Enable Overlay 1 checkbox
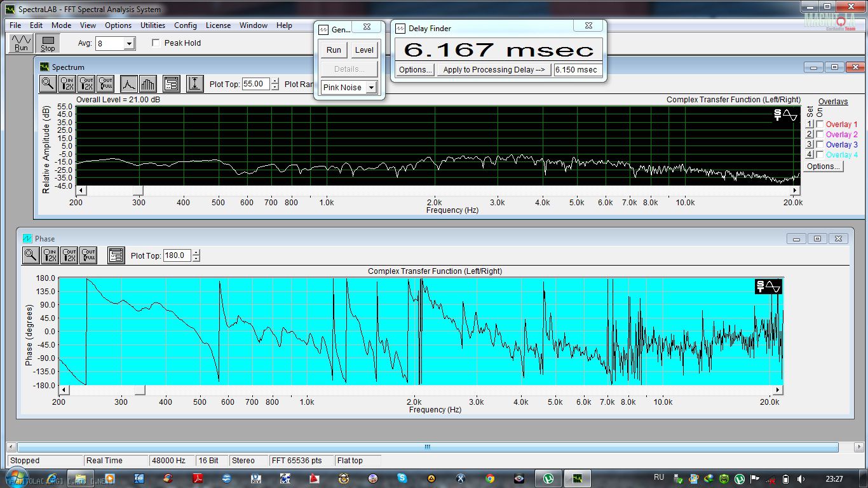The height and width of the screenshot is (488, 868). pyautogui.click(x=820, y=125)
